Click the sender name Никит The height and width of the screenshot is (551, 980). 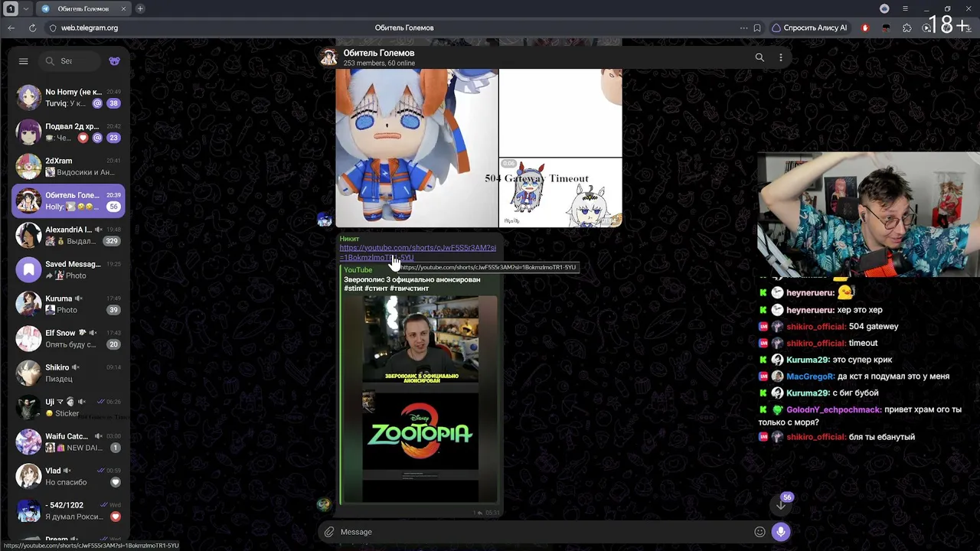(349, 239)
